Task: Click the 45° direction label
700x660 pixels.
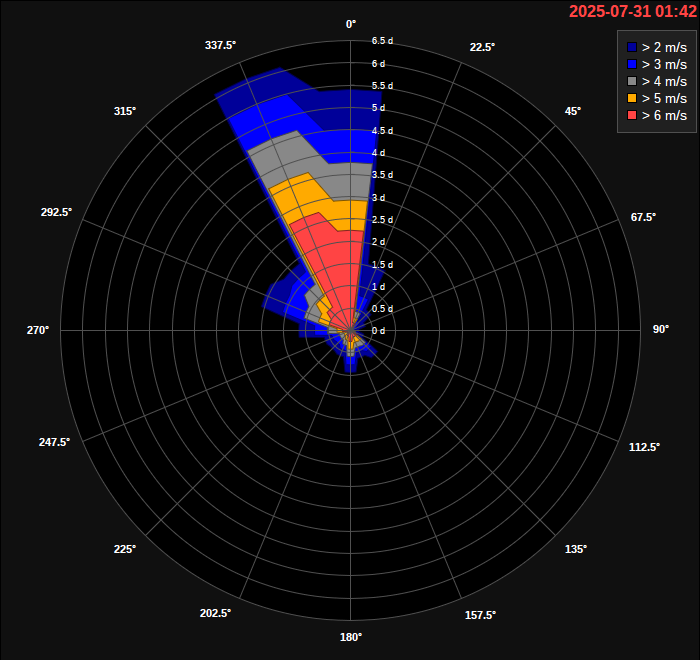Action: [x=573, y=111]
